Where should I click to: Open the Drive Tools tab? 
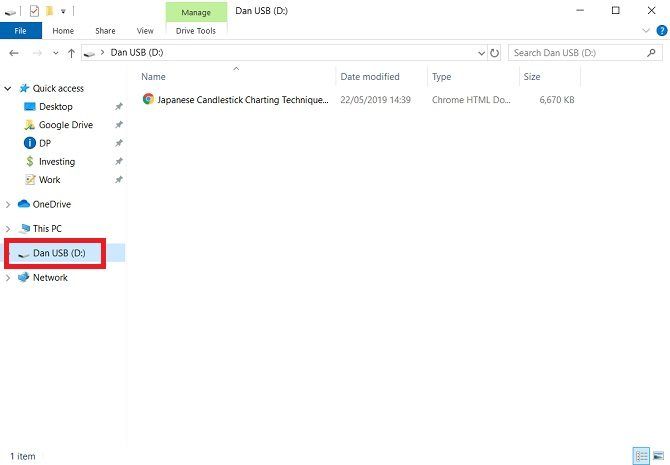196,31
